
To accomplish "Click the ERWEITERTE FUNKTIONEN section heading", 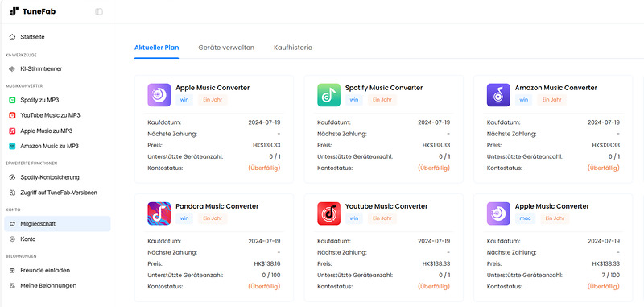I will 31,163.
